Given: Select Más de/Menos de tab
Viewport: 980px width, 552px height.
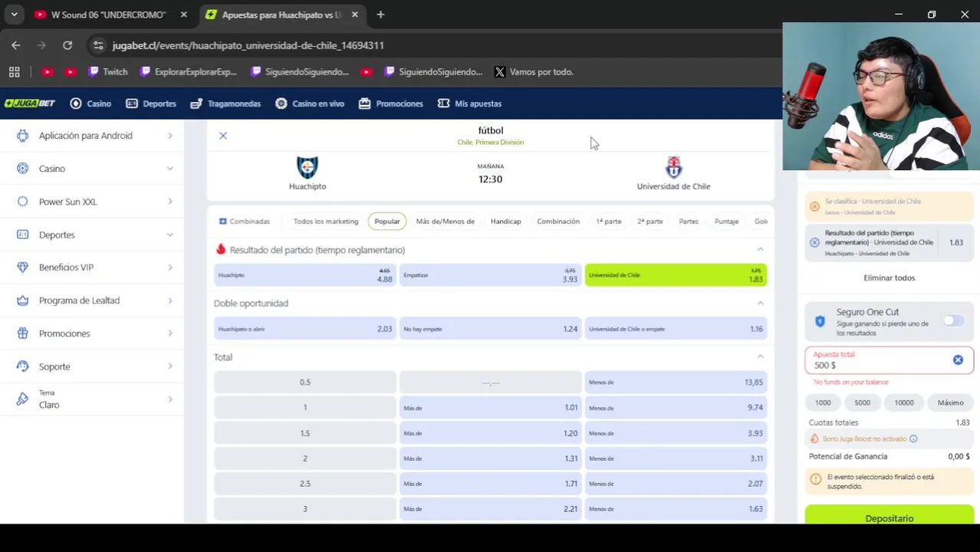Looking at the screenshot, I should (x=446, y=222).
